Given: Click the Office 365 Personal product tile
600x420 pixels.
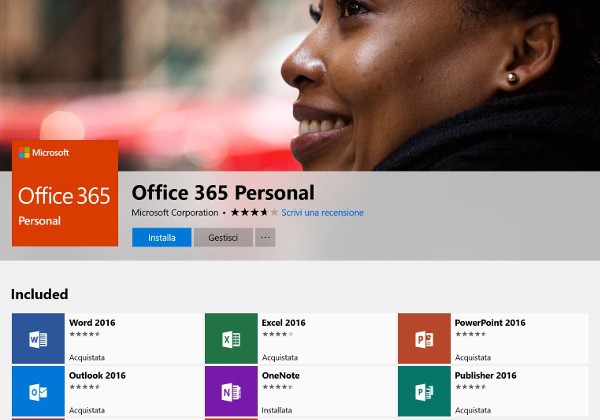Looking at the screenshot, I should click(x=65, y=193).
